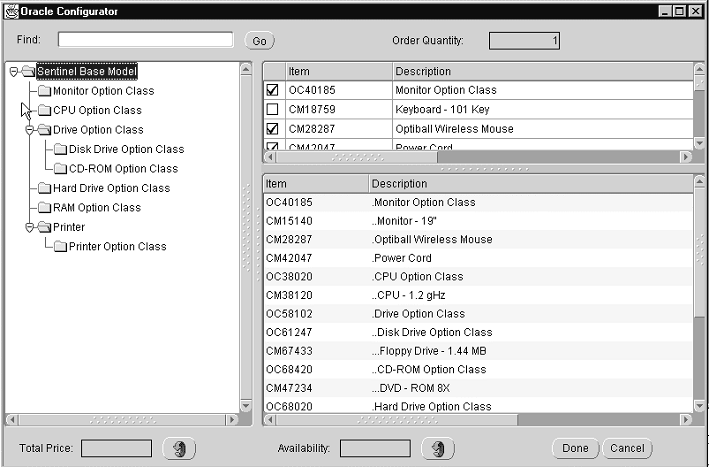
Task: Click the tree panel scroll left arrow
Action: click(13, 420)
